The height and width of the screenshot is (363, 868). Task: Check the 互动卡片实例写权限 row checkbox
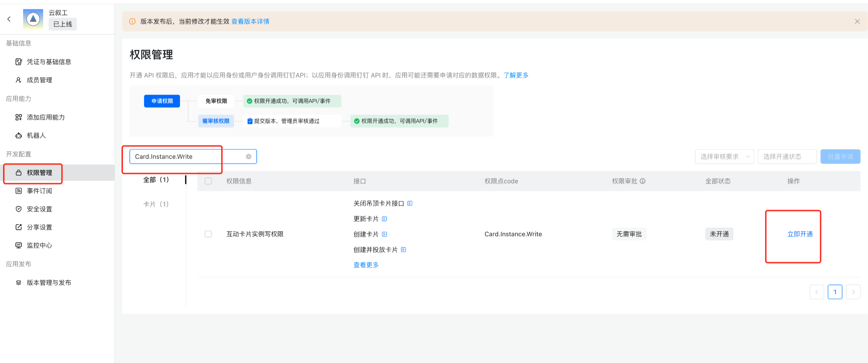pos(208,234)
